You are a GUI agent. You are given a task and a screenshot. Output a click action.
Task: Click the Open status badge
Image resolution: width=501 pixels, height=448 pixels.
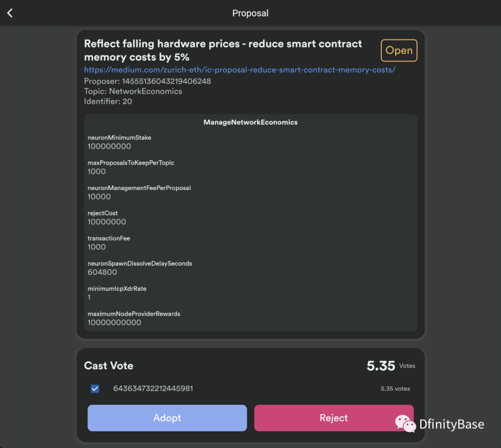click(399, 51)
